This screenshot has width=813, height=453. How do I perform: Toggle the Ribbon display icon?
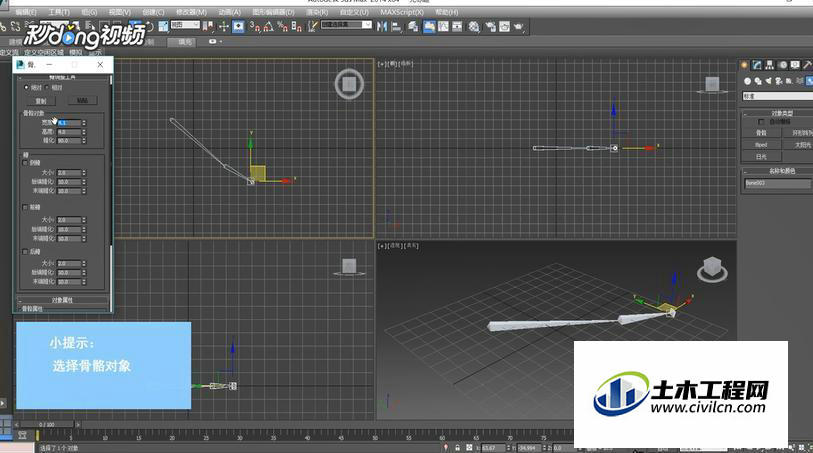[429, 26]
